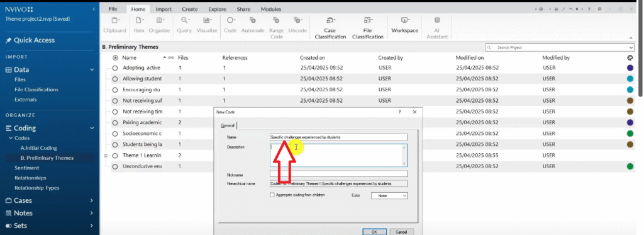The height and width of the screenshot is (235, 644).
Task: Switch to the Explore ribbon tab
Action: (x=217, y=9)
